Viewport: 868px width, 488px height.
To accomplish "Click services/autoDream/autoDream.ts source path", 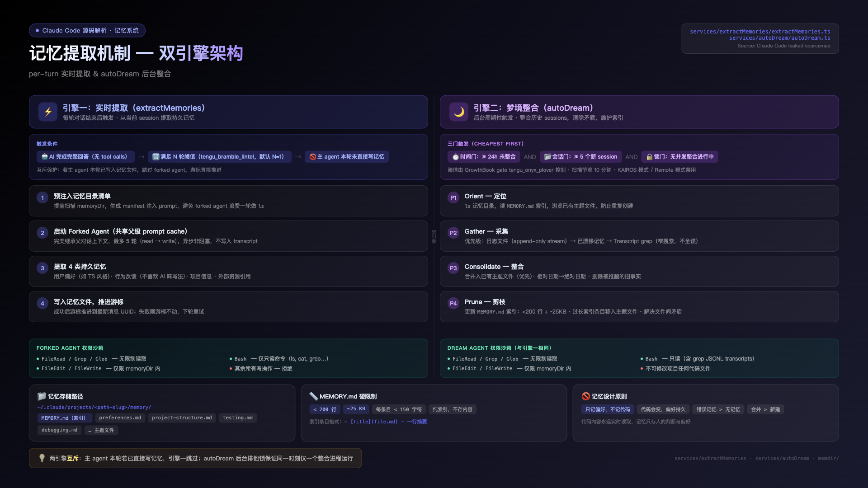I will click(x=779, y=38).
